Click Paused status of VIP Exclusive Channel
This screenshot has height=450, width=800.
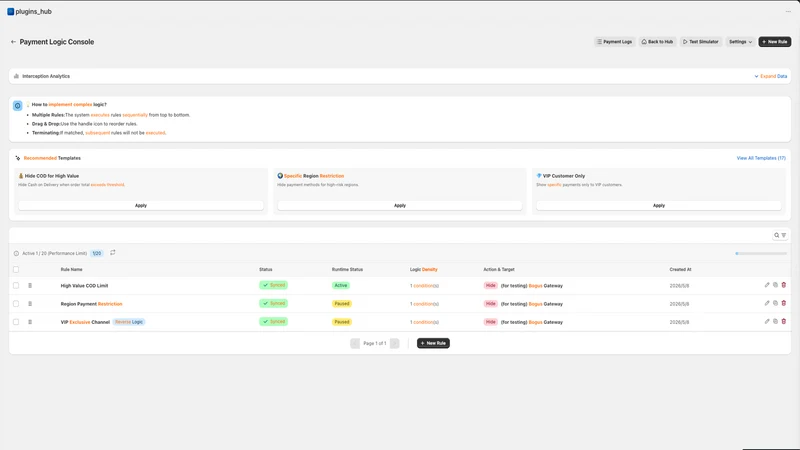342,322
